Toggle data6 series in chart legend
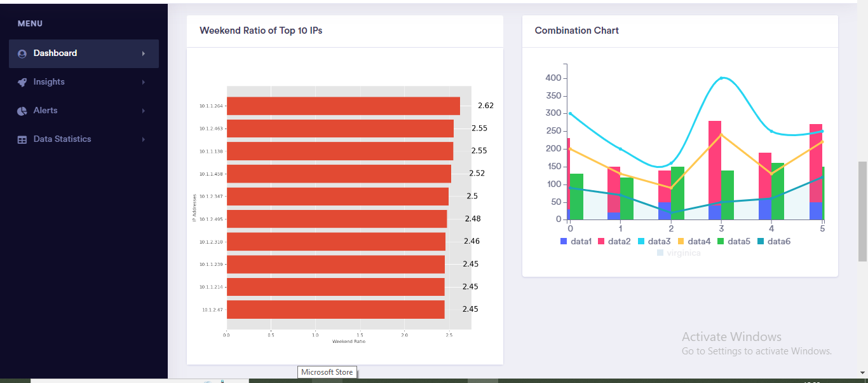The width and height of the screenshot is (868, 383). [x=773, y=242]
